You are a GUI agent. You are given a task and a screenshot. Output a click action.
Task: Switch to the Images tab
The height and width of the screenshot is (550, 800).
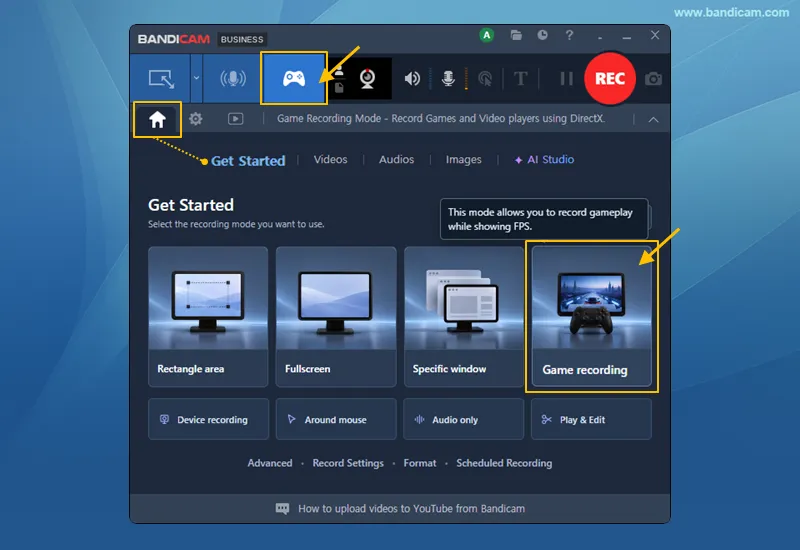click(x=463, y=160)
